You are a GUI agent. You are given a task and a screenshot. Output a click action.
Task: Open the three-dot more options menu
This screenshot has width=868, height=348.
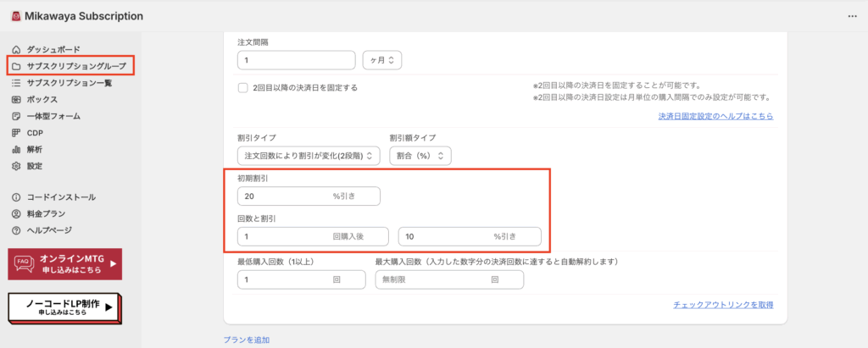coord(852,16)
